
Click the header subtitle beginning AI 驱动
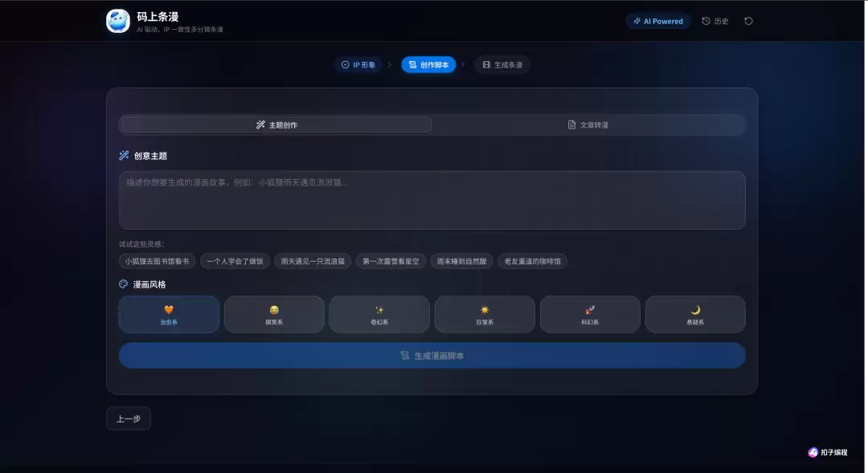pyautogui.click(x=180, y=30)
